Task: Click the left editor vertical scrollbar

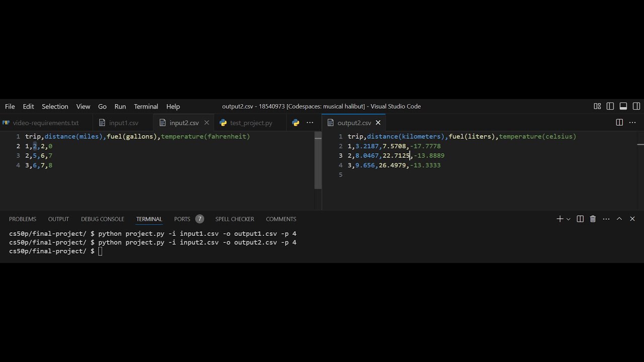Action: pos(318,161)
